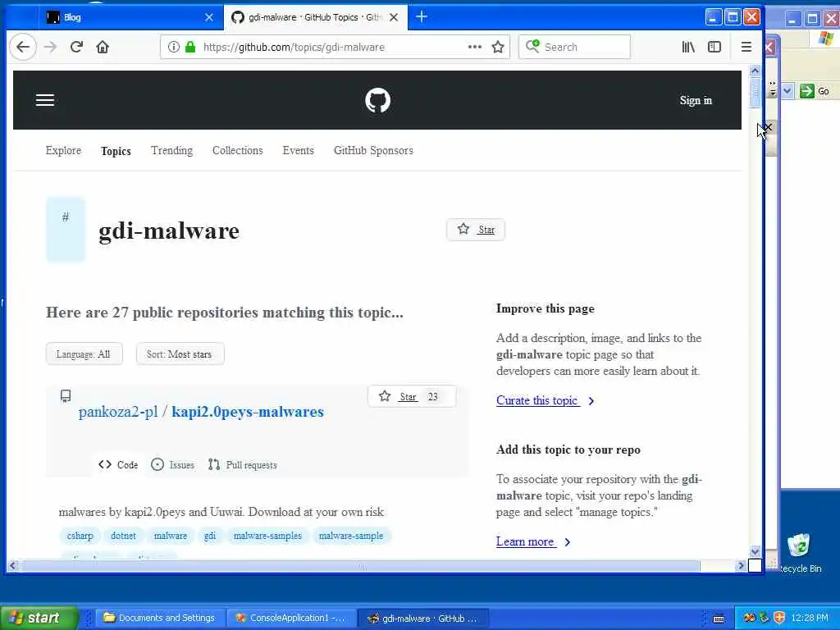Open the kapi2.0peys-malwares repository link
The image size is (840, 630).
[248, 412]
